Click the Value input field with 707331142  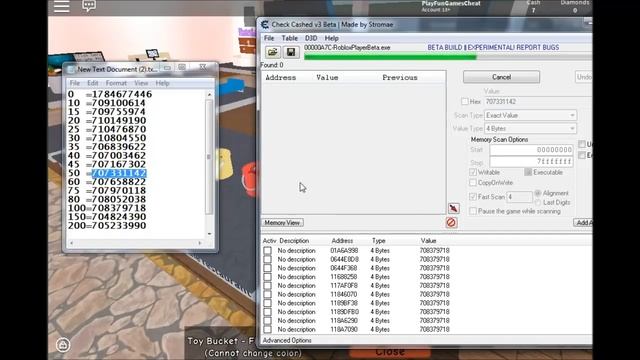click(538, 102)
